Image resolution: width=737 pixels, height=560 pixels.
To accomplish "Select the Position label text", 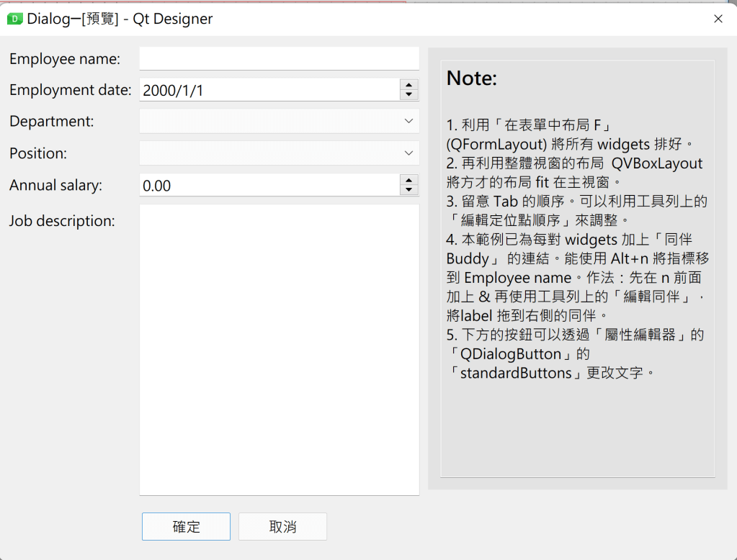I will click(x=38, y=153).
